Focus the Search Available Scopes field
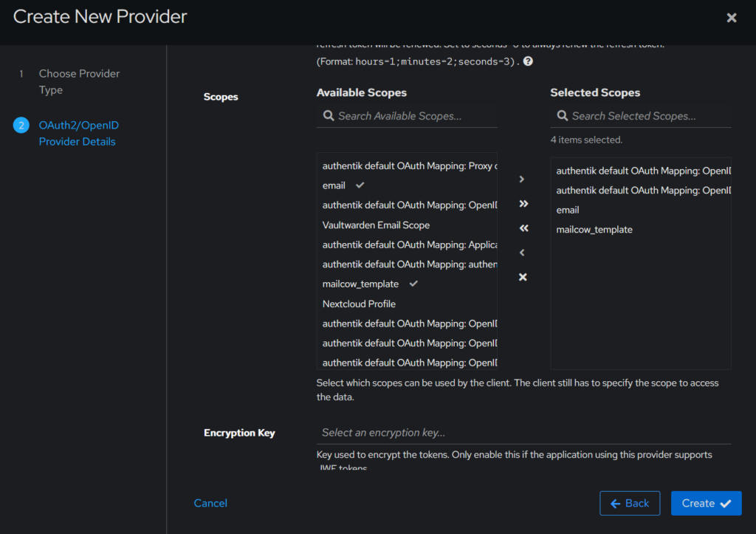756x534 pixels. tap(407, 116)
